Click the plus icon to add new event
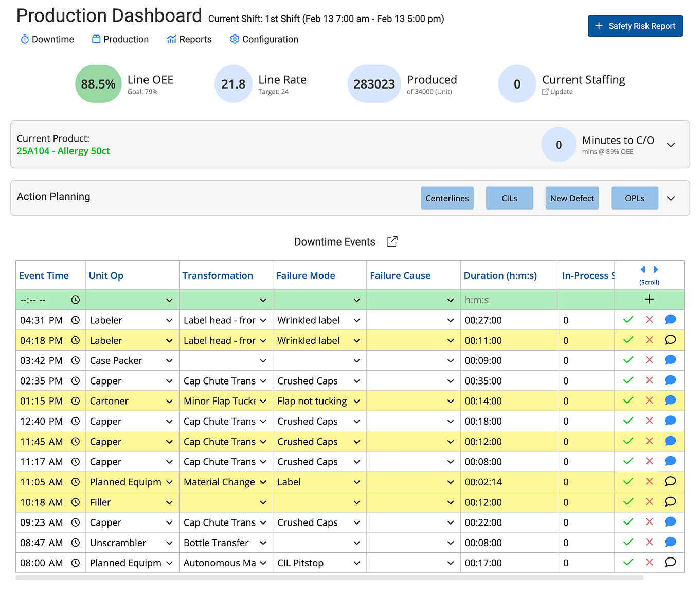The width and height of the screenshot is (700, 593). coord(649,299)
